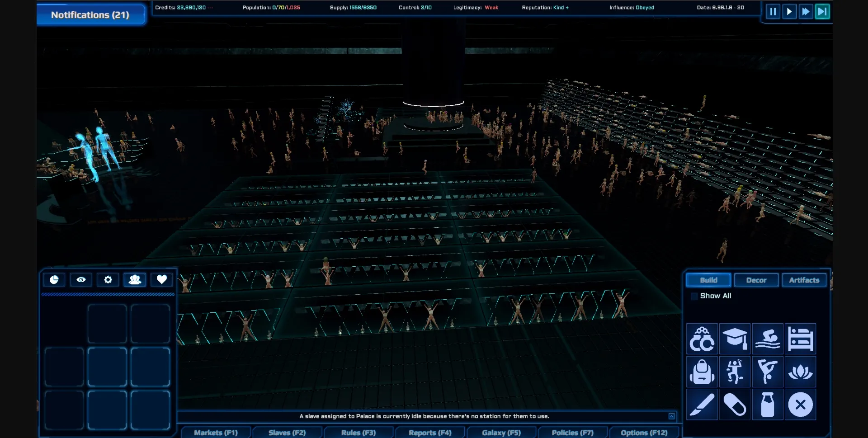Open the pie chart statistics panel

[54, 280]
